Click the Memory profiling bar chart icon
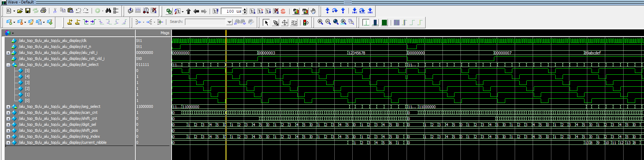The width and height of the screenshot is (644, 160). [305, 11]
